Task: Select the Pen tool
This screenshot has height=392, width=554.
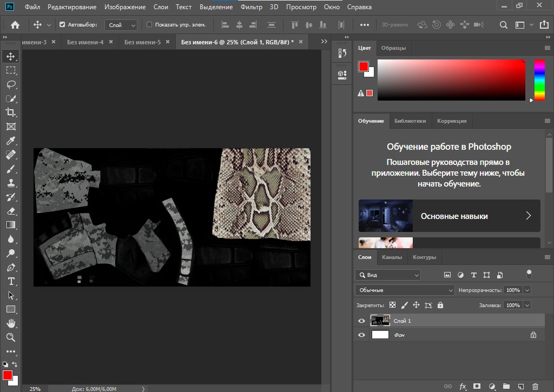Action: (11, 267)
